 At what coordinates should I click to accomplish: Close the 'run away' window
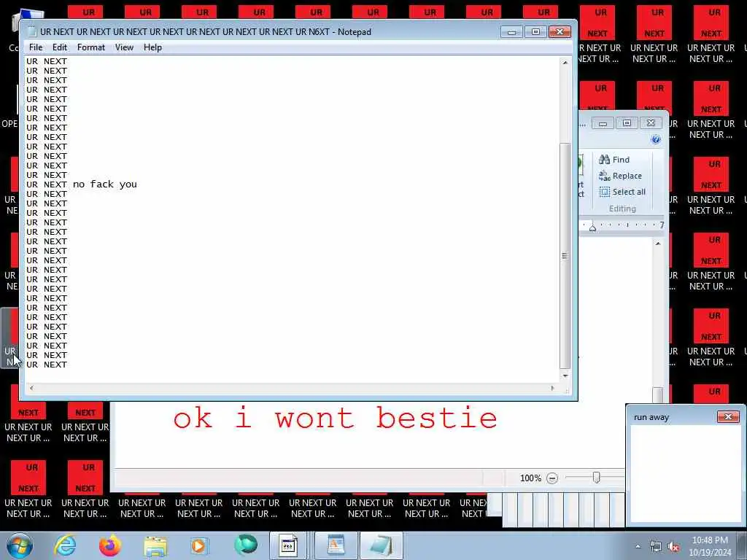click(728, 416)
